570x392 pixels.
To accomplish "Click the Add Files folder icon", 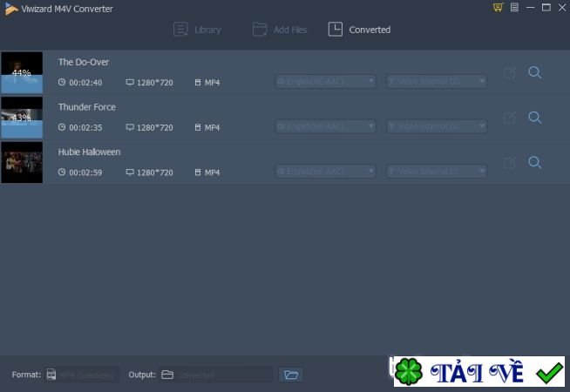I will pos(260,30).
